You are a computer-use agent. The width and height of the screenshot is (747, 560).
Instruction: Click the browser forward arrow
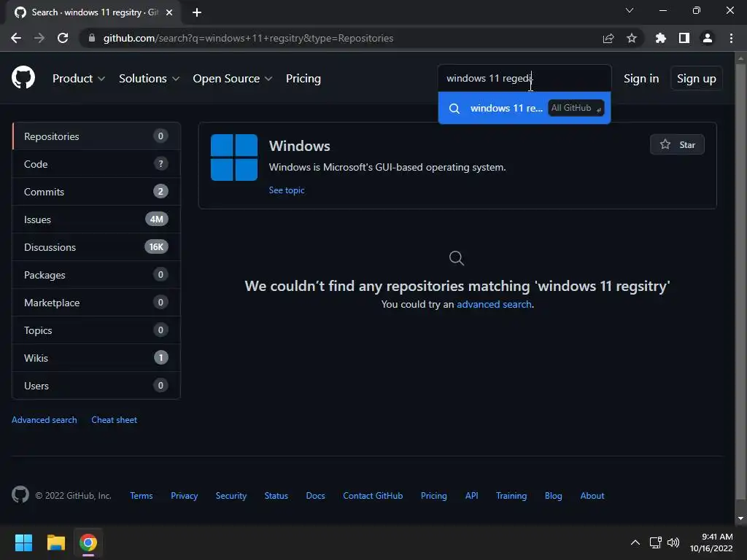(39, 38)
